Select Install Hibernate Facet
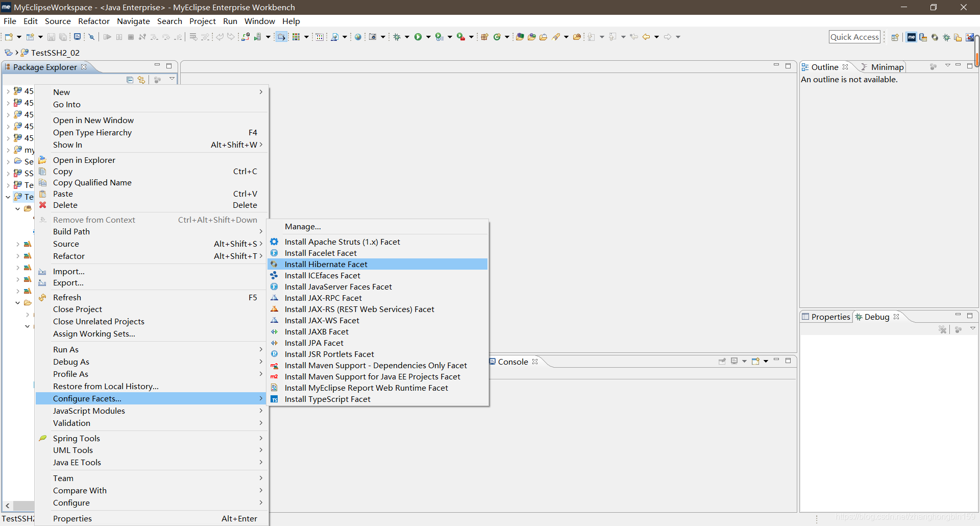Viewport: 980px width, 526px height. tap(378, 264)
